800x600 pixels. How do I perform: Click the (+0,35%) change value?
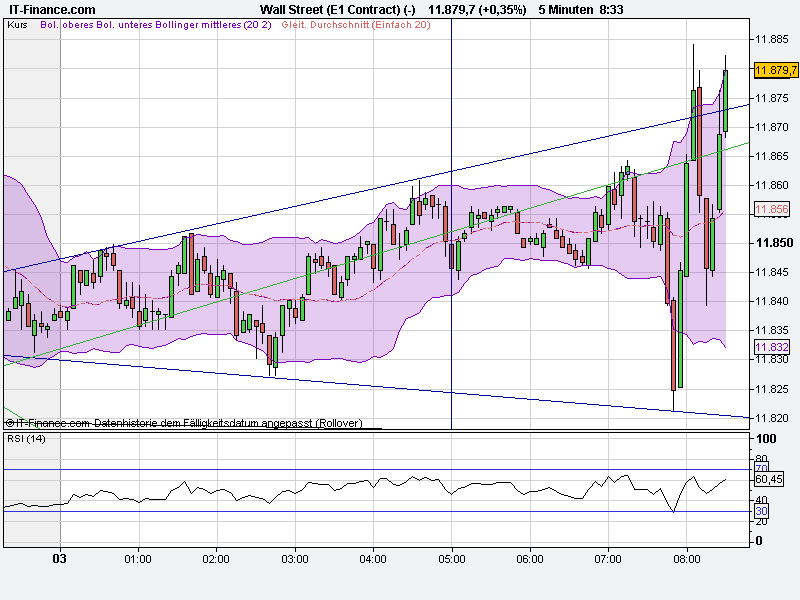pyautogui.click(x=503, y=9)
